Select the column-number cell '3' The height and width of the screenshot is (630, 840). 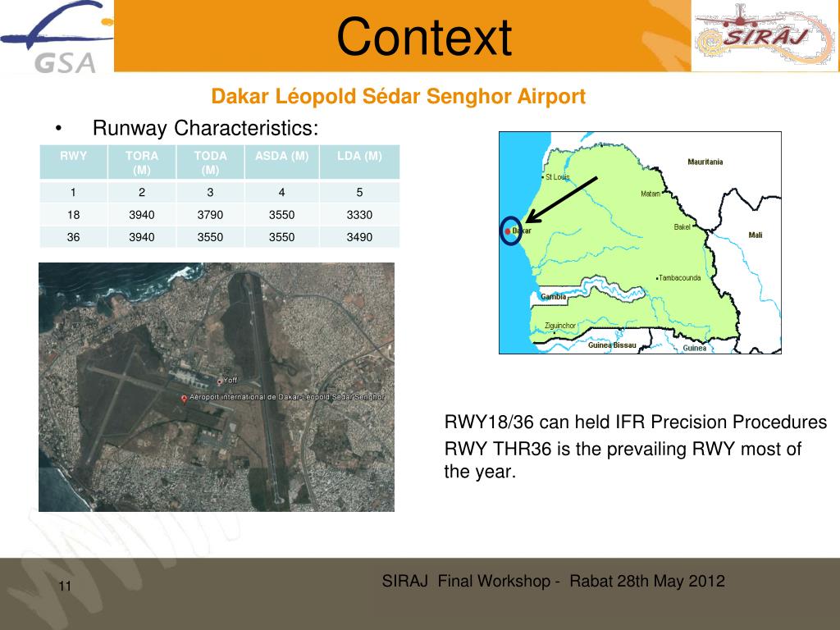coord(210,192)
